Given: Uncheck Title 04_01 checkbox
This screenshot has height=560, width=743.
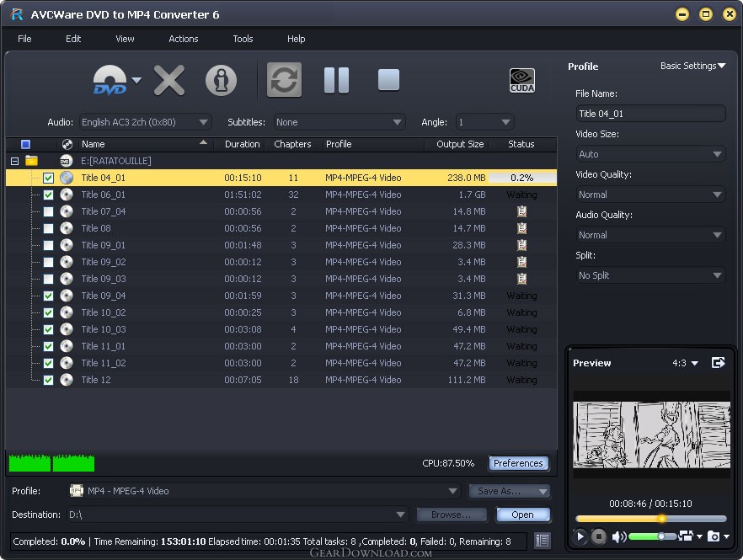Looking at the screenshot, I should point(48,179).
